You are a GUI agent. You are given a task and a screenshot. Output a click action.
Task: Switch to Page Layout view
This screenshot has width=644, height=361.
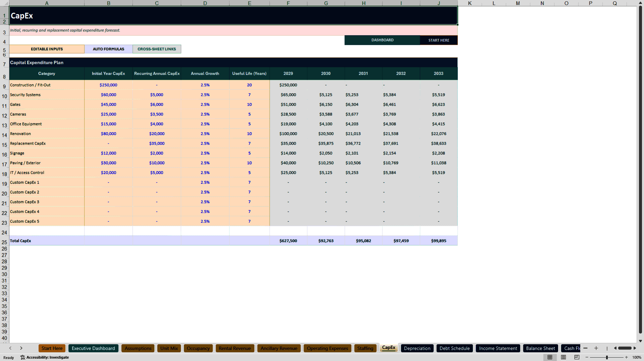coord(563,357)
